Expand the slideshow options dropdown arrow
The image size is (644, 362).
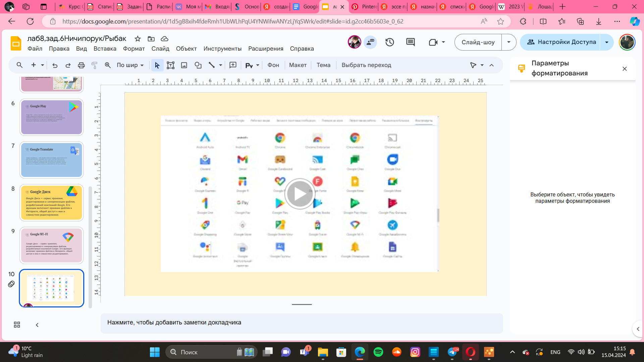[509, 42]
